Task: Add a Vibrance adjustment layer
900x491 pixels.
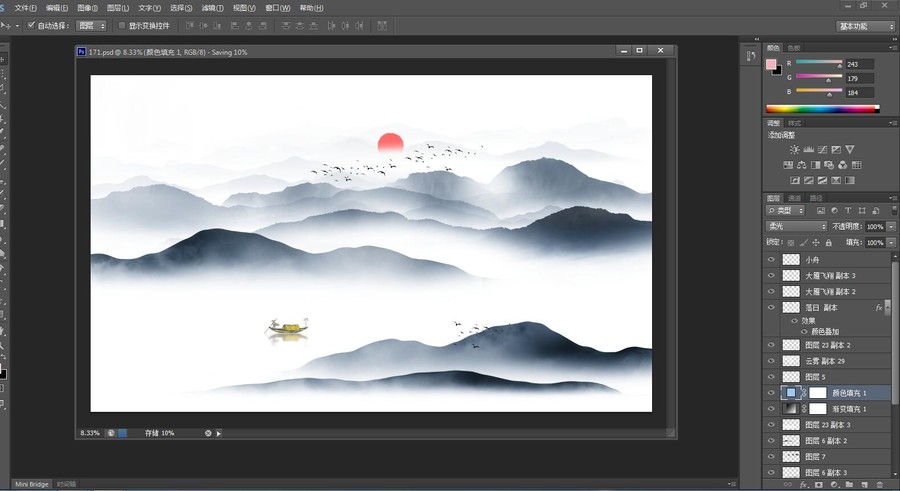Action: pos(849,149)
